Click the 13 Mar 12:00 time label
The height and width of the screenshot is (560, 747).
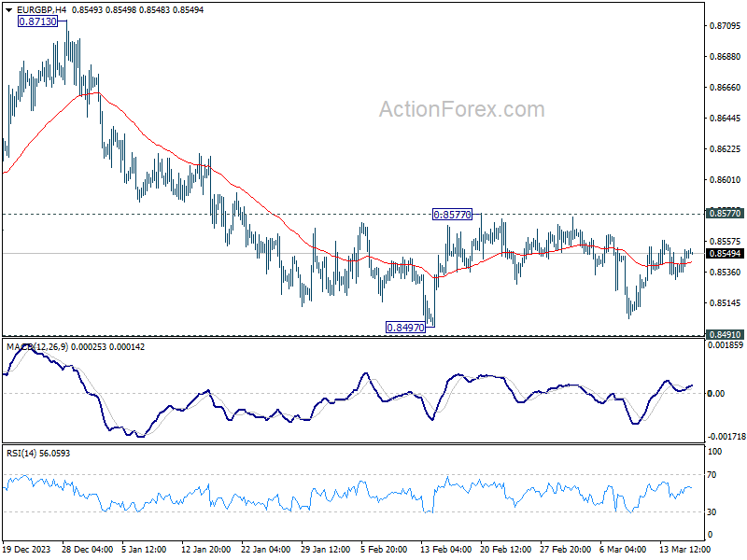[x=684, y=550]
